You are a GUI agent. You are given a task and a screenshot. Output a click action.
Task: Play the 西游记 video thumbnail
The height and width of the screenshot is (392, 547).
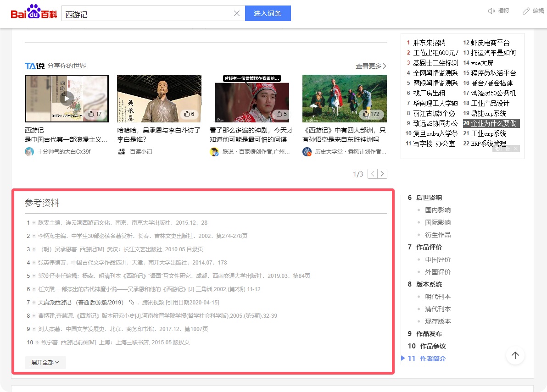click(x=67, y=99)
